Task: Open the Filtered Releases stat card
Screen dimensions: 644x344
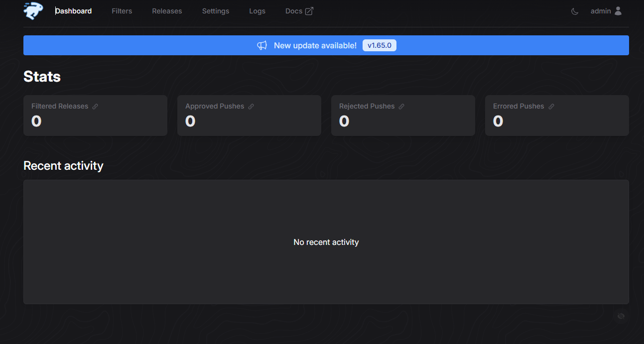Action: pos(95,115)
